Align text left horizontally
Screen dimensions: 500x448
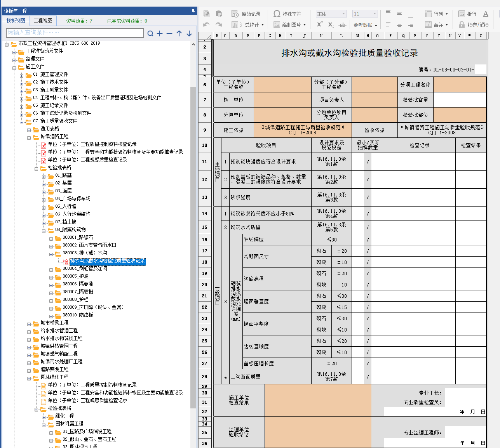click(388, 25)
